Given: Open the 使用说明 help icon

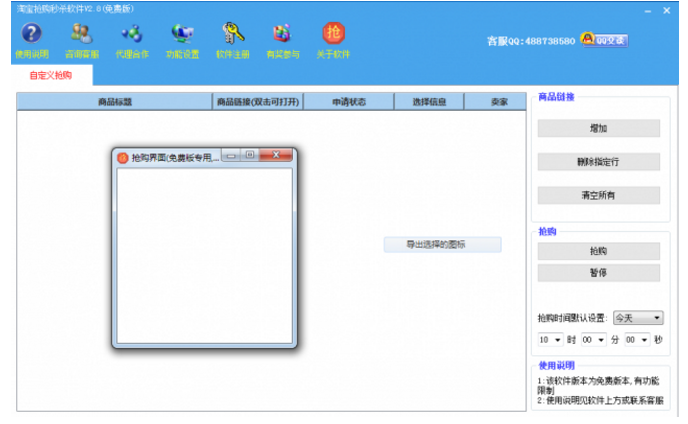Looking at the screenshot, I should (32, 33).
